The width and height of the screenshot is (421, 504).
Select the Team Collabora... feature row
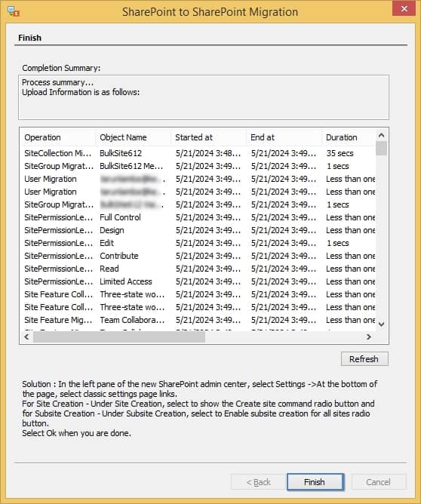point(199,320)
